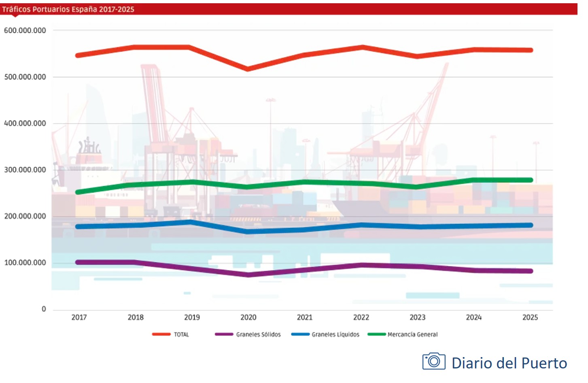Click the camera icon beside Diario del Puerto

(x=433, y=361)
